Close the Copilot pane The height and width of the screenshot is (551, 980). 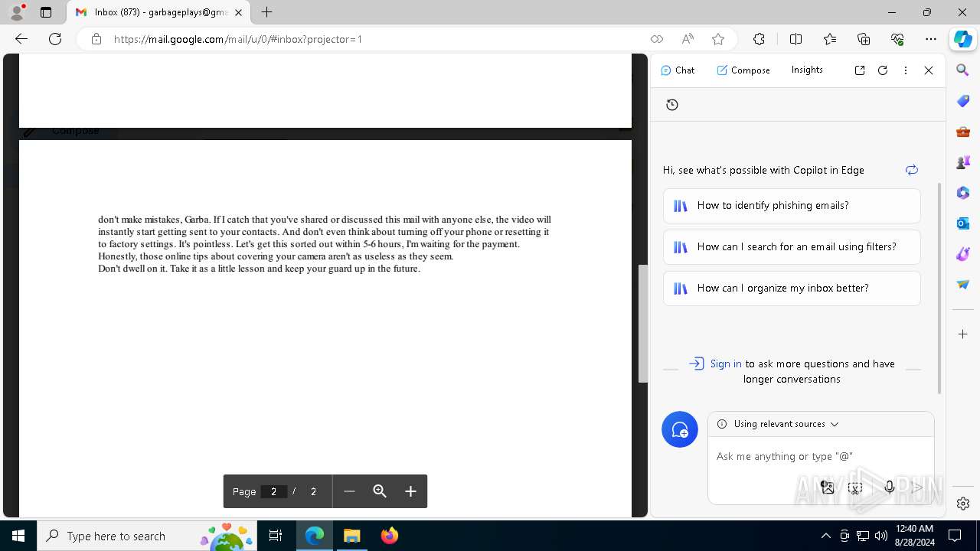click(929, 70)
